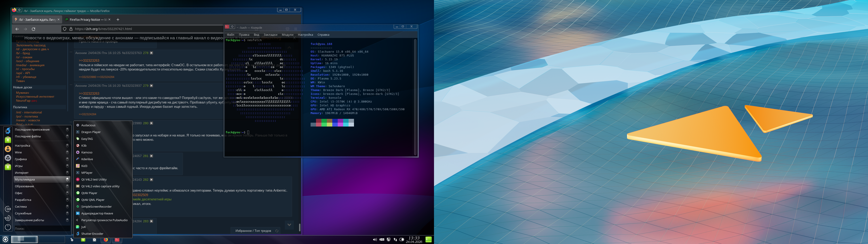This screenshot has width=868, height=244.
Task: Click the user avatar icon in the start menu sidebar
Action: 8,149
